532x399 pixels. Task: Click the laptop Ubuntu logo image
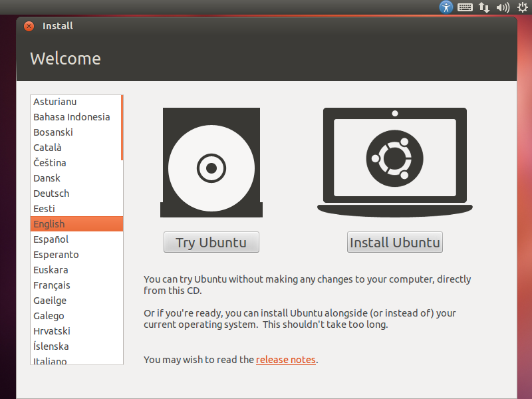(395, 162)
